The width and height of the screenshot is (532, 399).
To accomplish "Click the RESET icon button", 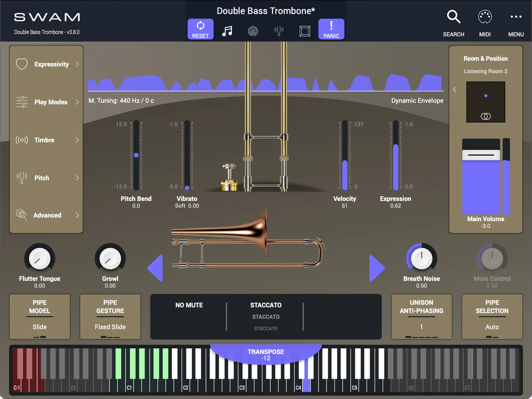I will point(200,29).
